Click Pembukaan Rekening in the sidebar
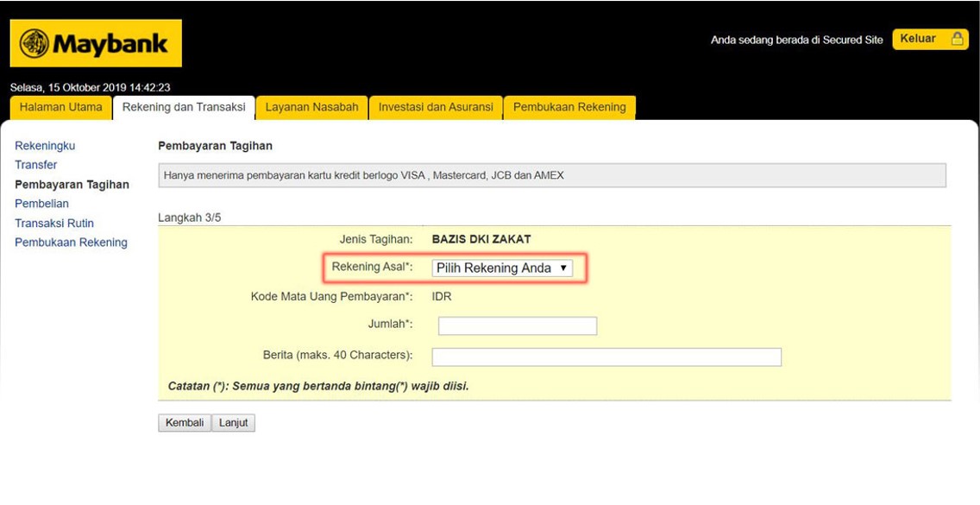 [72, 243]
